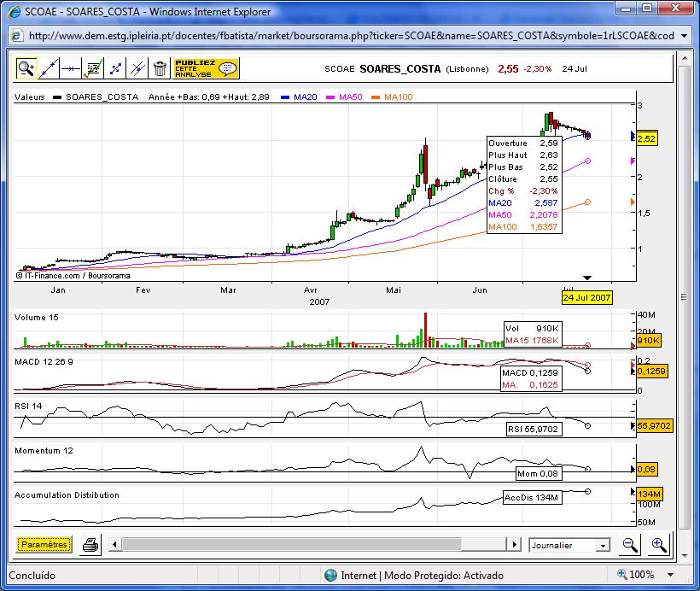This screenshot has width=700, height=591.
Task: Click the page scroll up arrow
Action: pos(685,59)
